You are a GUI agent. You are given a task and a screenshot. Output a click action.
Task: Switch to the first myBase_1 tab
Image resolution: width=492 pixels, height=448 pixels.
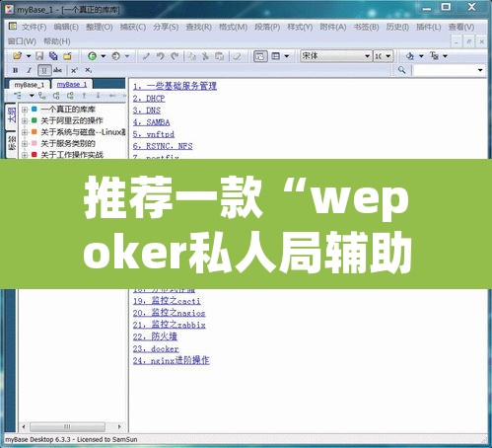29,85
